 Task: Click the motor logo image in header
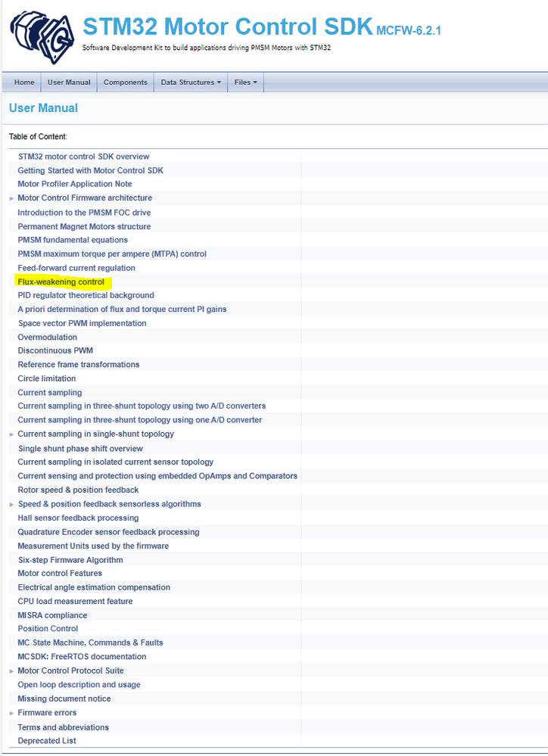tap(42, 37)
